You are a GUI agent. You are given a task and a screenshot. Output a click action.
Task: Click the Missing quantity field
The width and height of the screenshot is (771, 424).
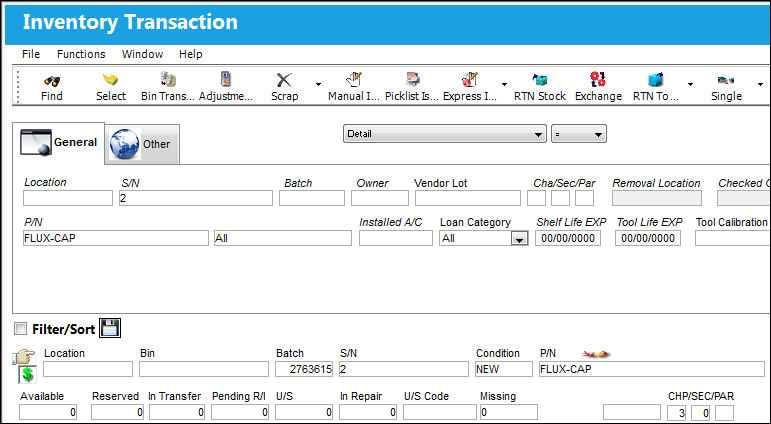tap(509, 412)
